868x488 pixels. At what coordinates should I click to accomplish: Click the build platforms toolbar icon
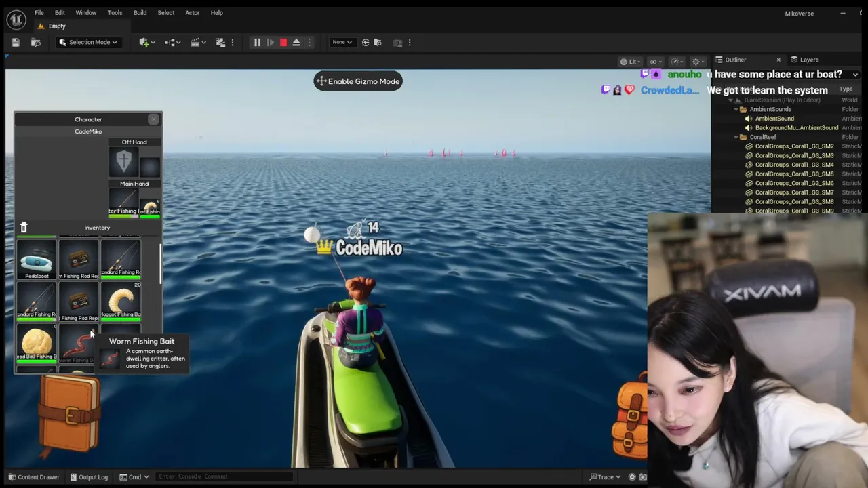220,43
